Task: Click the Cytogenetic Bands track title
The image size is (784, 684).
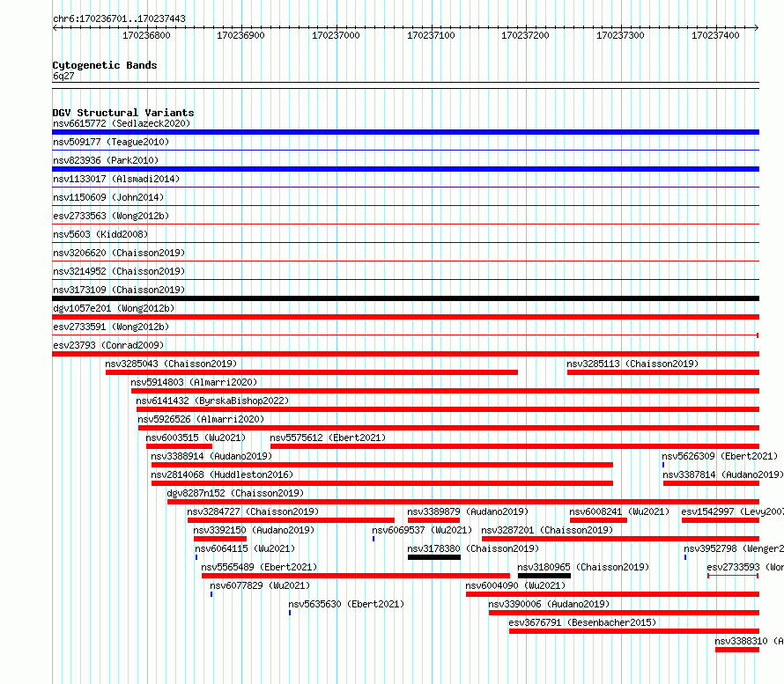Action: point(105,65)
